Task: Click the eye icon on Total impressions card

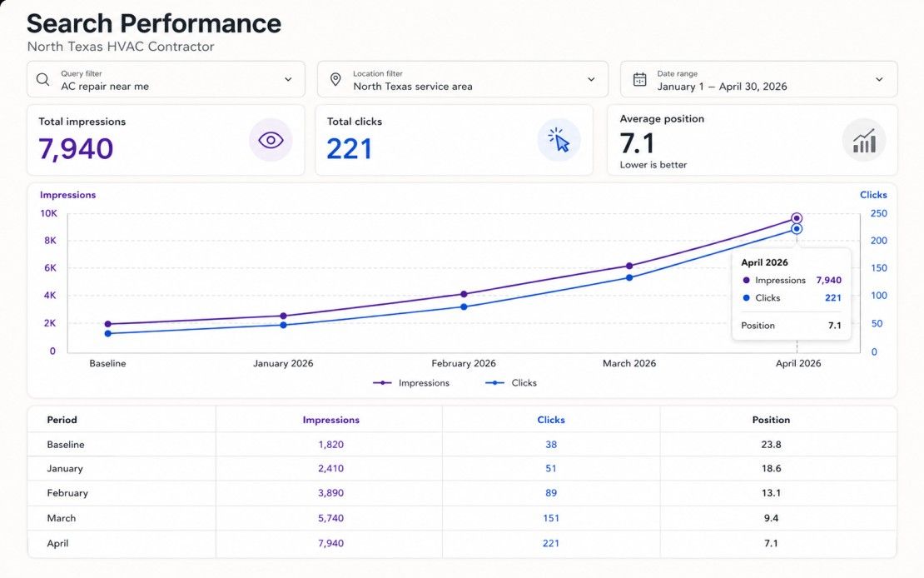Action: point(271,140)
